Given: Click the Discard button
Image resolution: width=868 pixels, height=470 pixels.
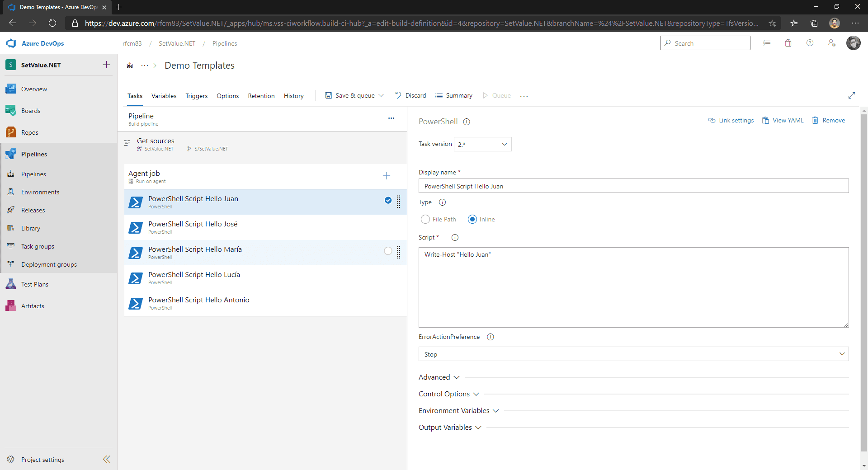Looking at the screenshot, I should 410,95.
